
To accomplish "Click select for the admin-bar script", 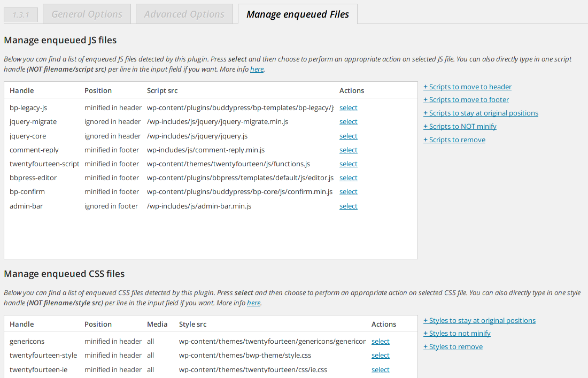I will [x=348, y=206].
